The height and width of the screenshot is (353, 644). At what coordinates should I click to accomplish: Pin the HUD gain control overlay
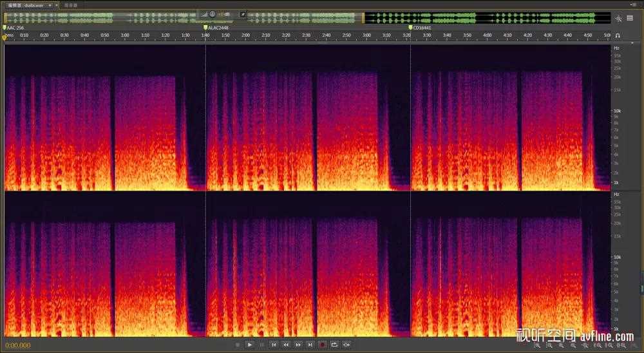pyautogui.click(x=243, y=14)
